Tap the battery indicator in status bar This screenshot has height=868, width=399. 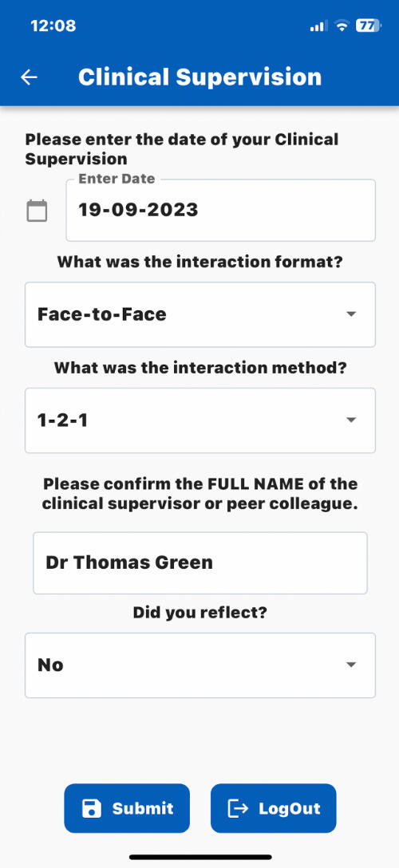pyautogui.click(x=369, y=26)
